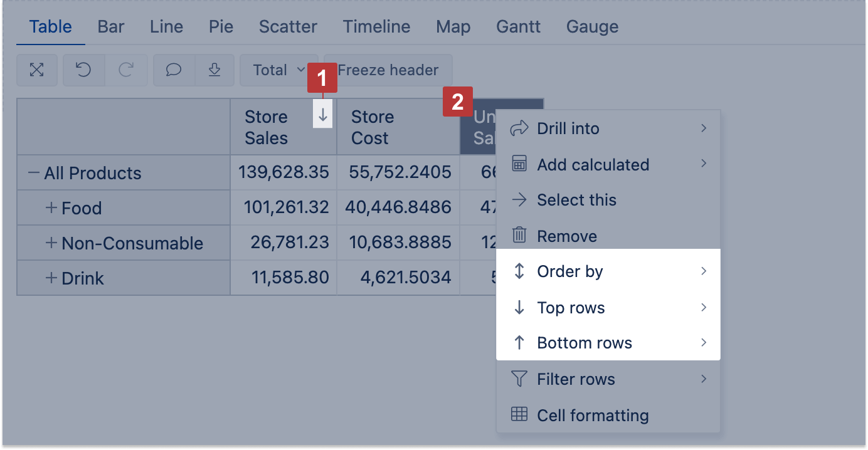The image size is (868, 450).
Task: Click the funnel icon for Filter rows
Action: coord(519,379)
